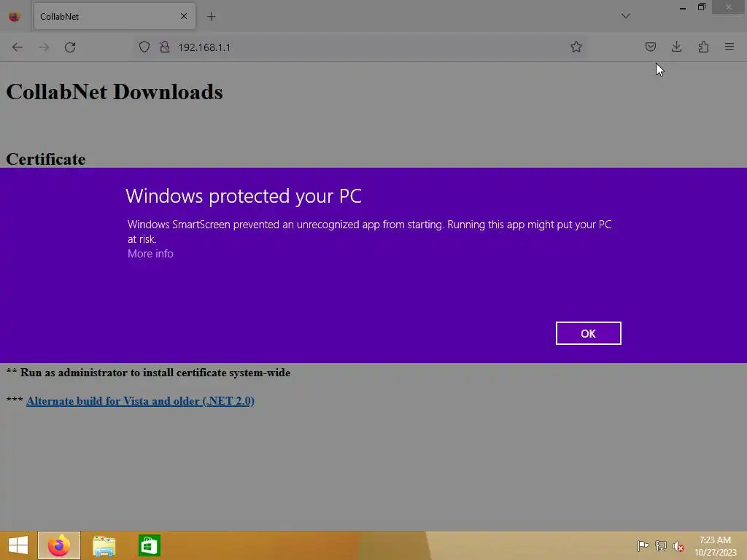Click the forward navigation arrow

point(44,47)
